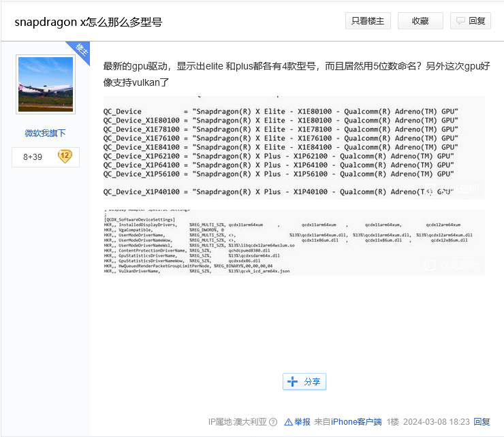This screenshot has width=504, height=437.
Task: Open the airplane avatar of the poster
Action: click(46, 84)
